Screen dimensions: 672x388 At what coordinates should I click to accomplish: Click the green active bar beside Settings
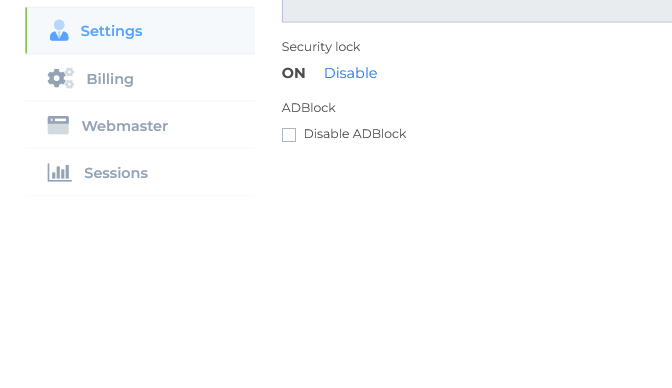pos(26,30)
